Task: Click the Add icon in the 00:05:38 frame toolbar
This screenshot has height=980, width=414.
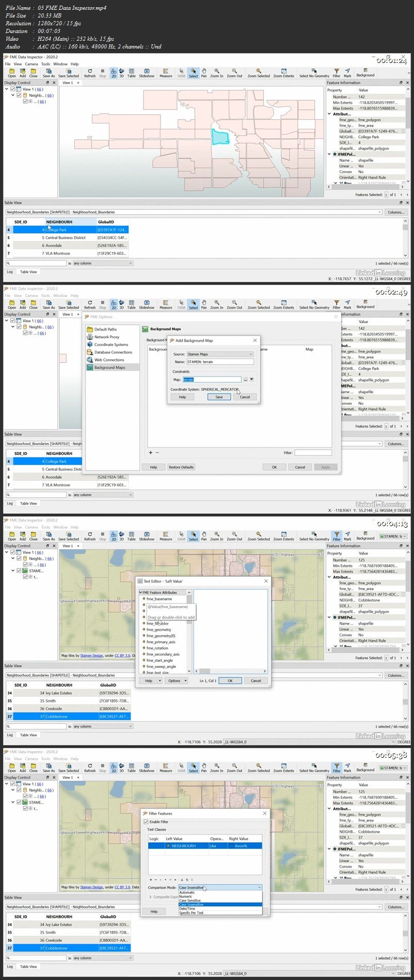Action: coord(23,767)
